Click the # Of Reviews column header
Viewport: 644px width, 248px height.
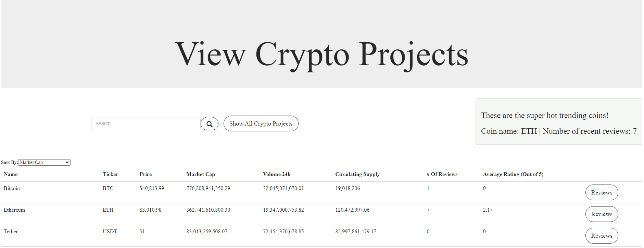point(442,174)
